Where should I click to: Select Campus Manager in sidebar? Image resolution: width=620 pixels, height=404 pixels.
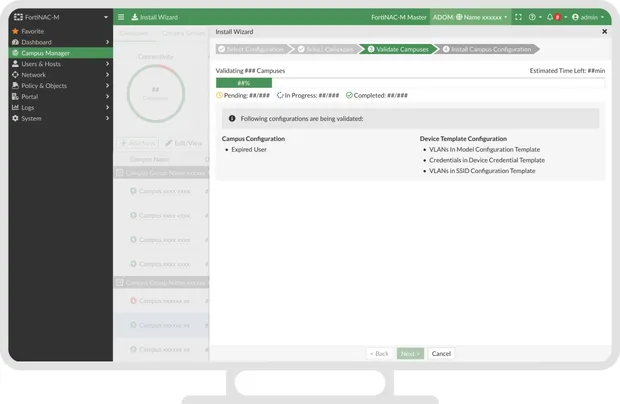(60, 53)
